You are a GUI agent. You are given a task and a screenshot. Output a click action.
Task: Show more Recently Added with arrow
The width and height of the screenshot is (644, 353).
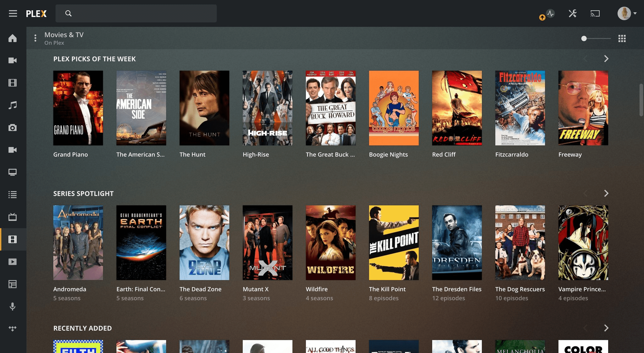click(x=606, y=328)
